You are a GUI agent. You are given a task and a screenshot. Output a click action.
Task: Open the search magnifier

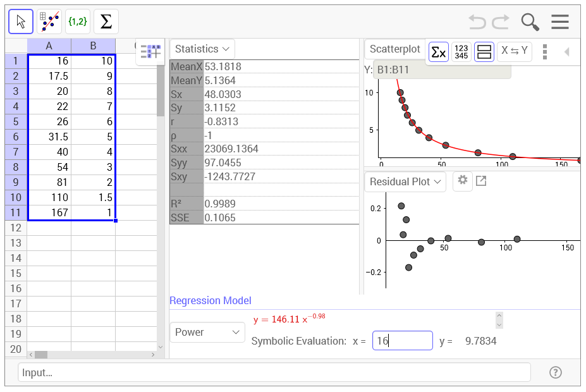(530, 22)
